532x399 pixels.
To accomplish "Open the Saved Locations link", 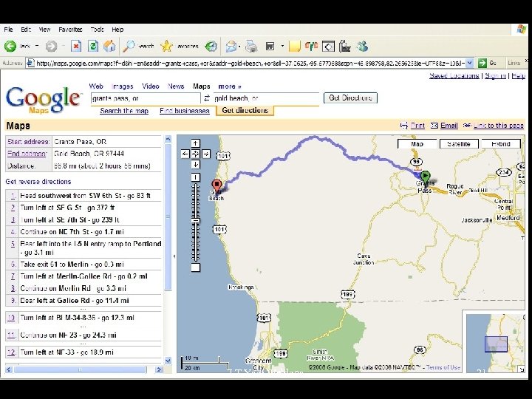I will point(454,75).
